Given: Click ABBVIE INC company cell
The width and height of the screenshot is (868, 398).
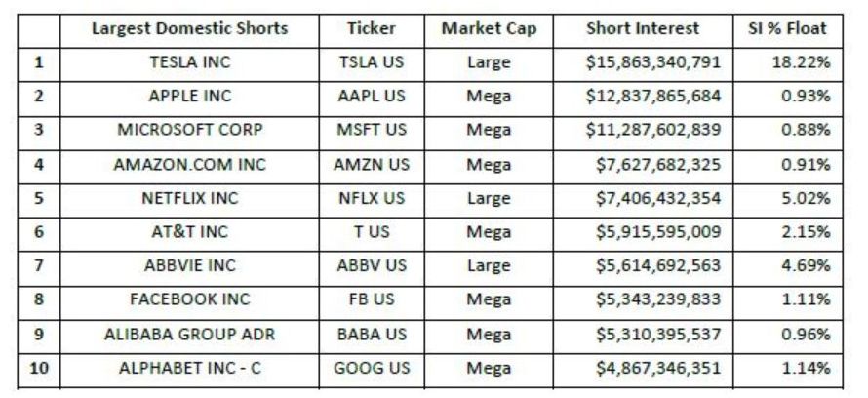Looking at the screenshot, I should pyautogui.click(x=189, y=267).
